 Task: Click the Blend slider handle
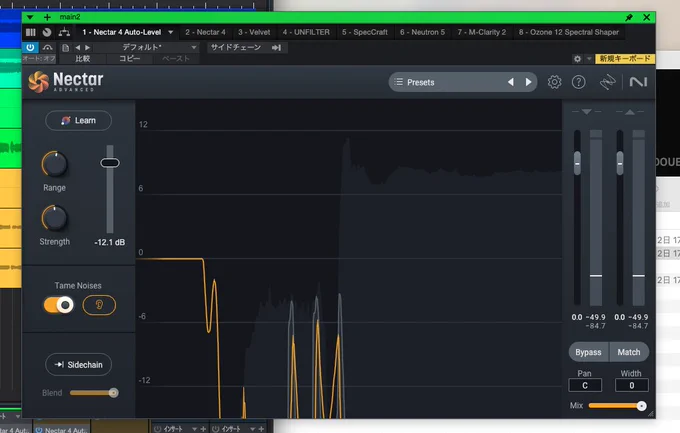[x=114, y=393]
